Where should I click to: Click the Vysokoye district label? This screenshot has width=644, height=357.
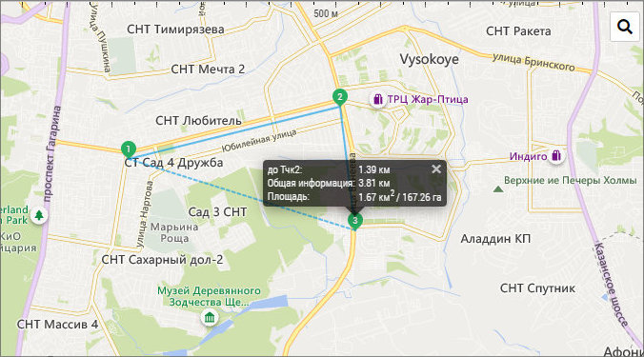pyautogui.click(x=430, y=59)
